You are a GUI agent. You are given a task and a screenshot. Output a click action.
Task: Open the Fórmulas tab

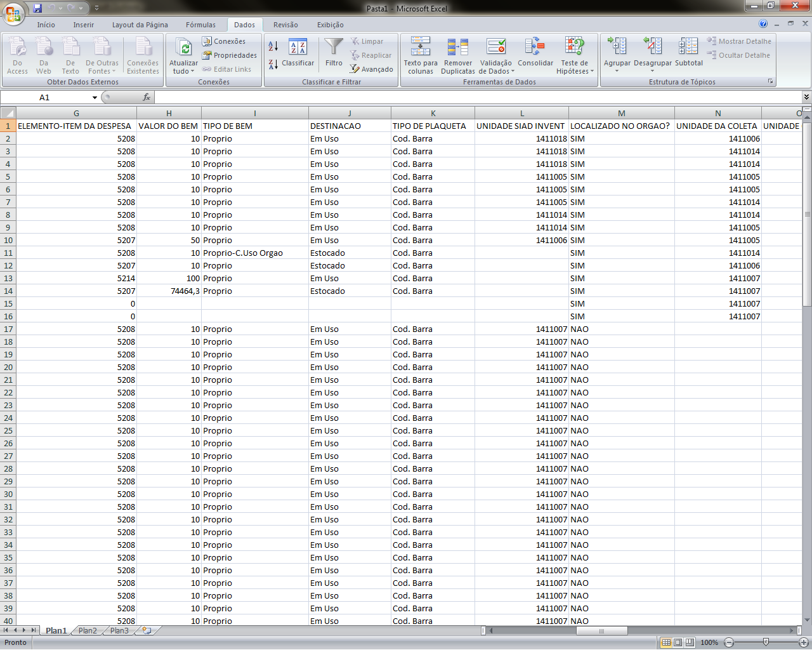(x=200, y=25)
